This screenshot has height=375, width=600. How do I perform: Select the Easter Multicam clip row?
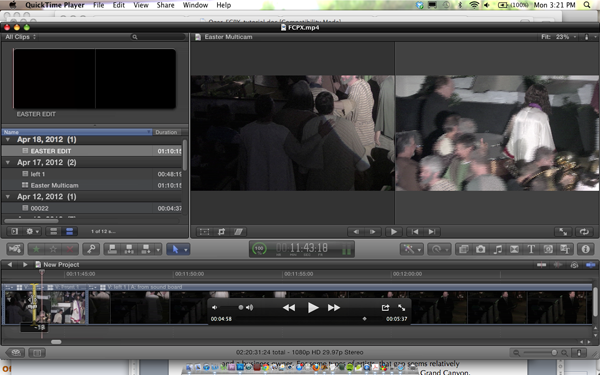point(93,185)
